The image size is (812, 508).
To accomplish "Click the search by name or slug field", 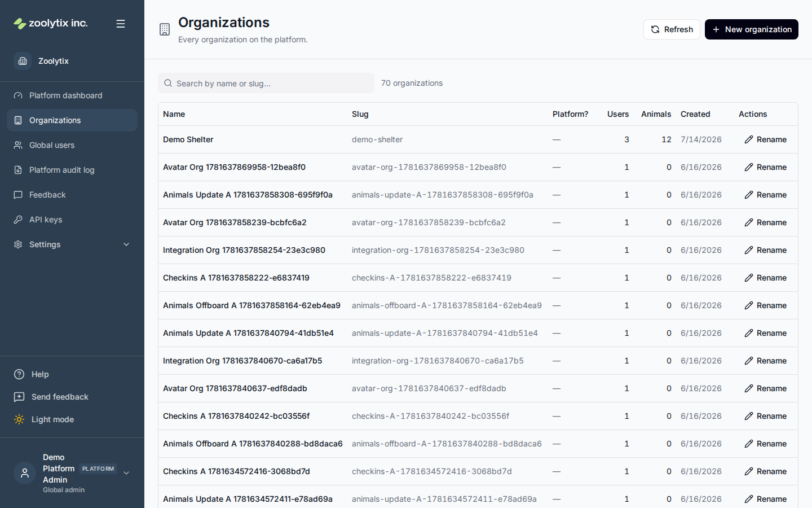I will click(266, 83).
